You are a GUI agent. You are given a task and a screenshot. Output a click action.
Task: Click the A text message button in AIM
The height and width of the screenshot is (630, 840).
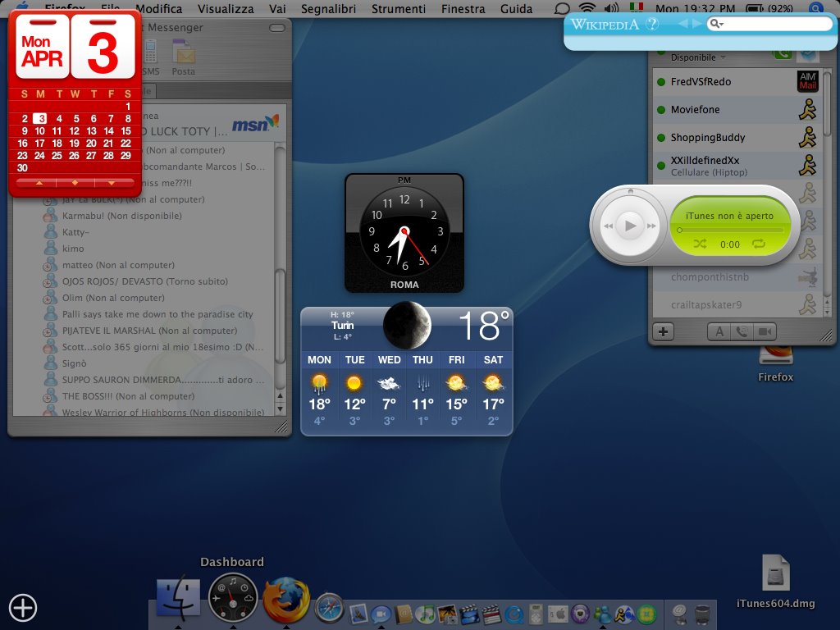coord(719,331)
